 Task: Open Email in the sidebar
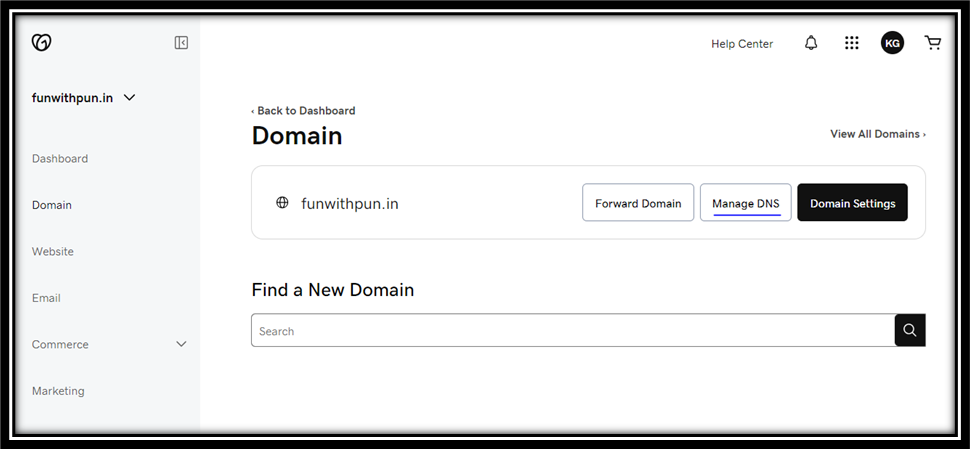[x=46, y=298]
